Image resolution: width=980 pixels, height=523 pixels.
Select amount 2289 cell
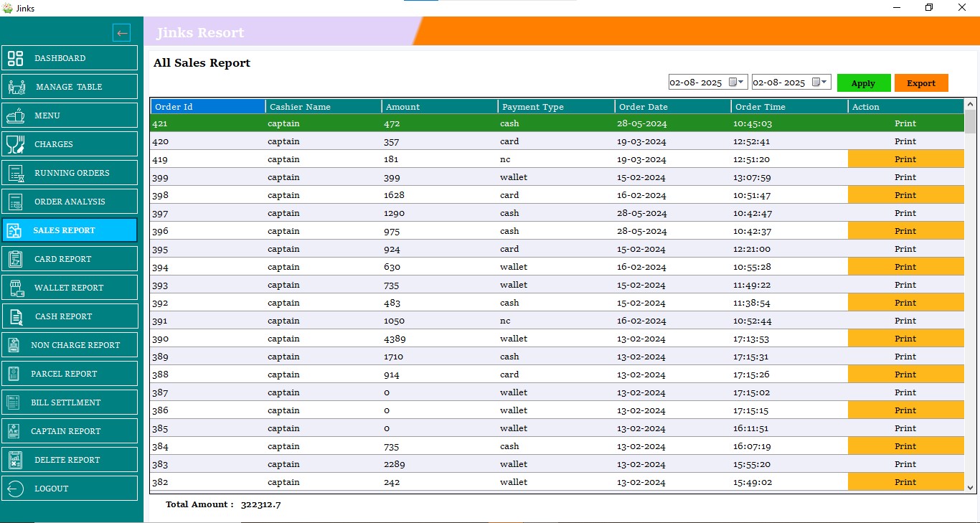click(440, 464)
